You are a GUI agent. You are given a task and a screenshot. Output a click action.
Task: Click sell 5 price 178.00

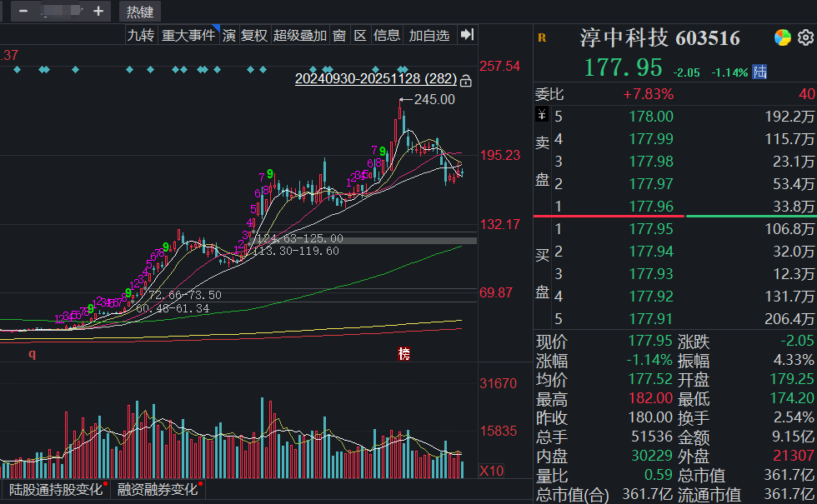coord(651,116)
